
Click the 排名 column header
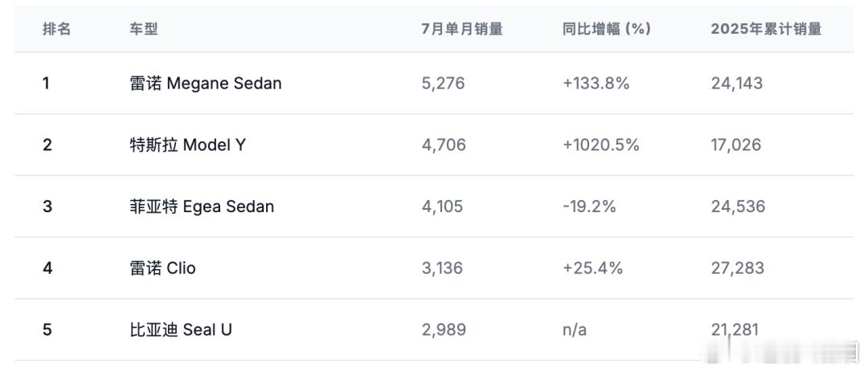pos(57,30)
